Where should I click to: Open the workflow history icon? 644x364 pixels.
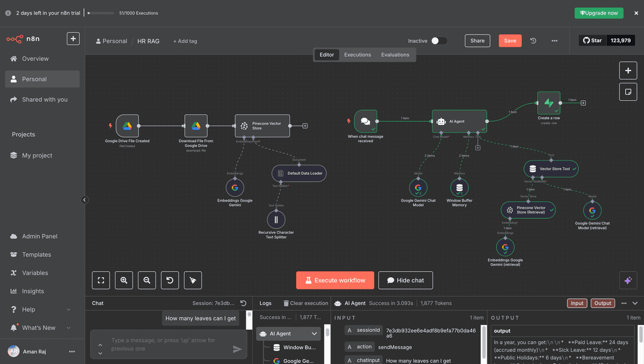pyautogui.click(x=533, y=41)
